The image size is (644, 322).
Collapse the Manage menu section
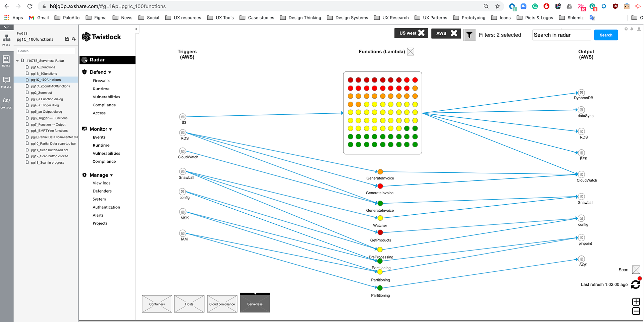pyautogui.click(x=111, y=175)
